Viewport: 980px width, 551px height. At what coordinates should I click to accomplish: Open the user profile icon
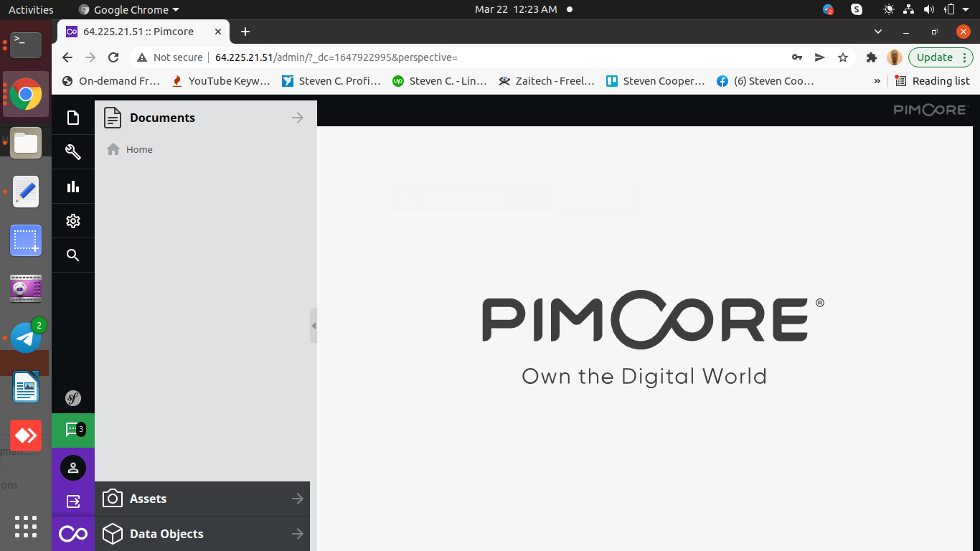[73, 468]
